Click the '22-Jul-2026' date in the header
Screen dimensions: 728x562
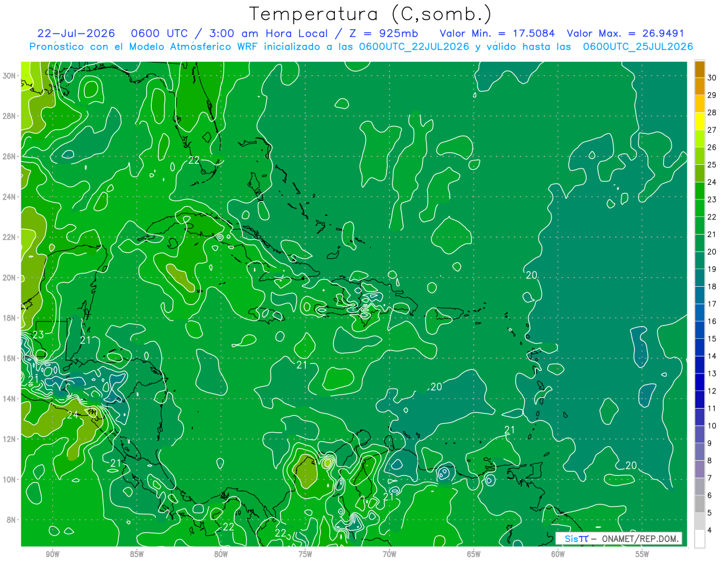tap(76, 33)
